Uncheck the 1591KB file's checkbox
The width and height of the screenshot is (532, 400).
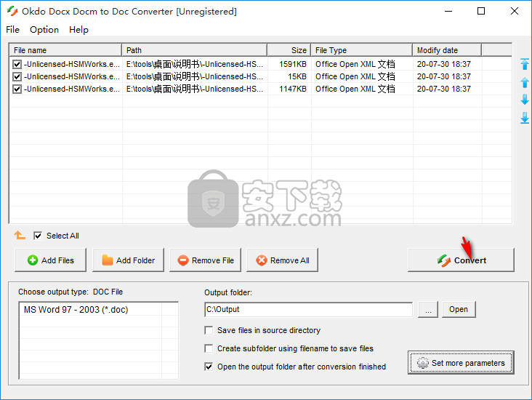click(x=17, y=64)
